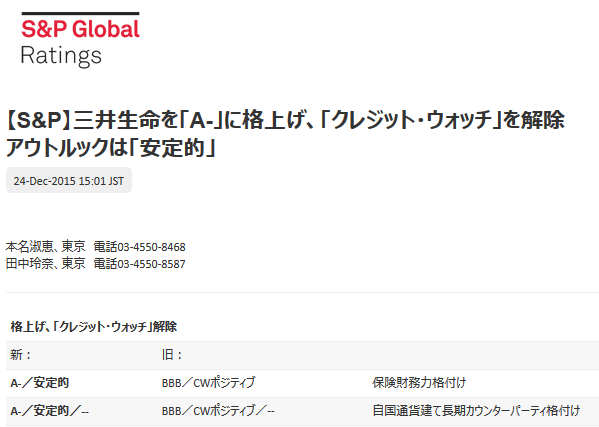Image resolution: width=599 pixels, height=427 pixels.
Task: Click the article headline about 三井生命 upgrade
Action: (x=285, y=134)
